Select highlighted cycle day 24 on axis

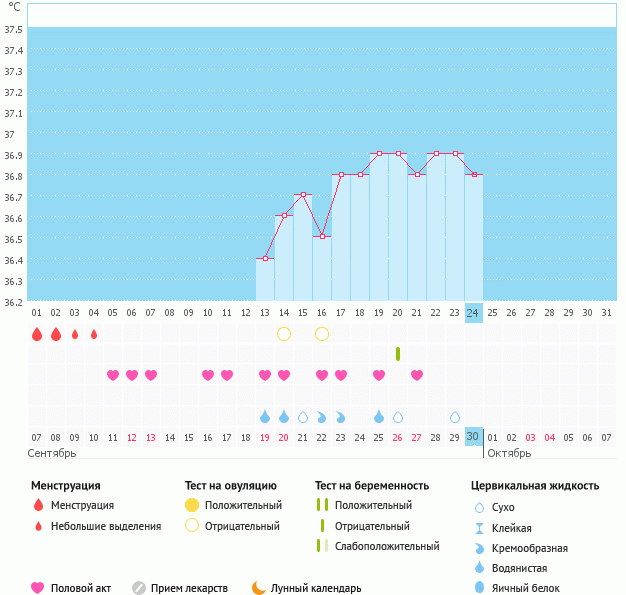point(474,313)
